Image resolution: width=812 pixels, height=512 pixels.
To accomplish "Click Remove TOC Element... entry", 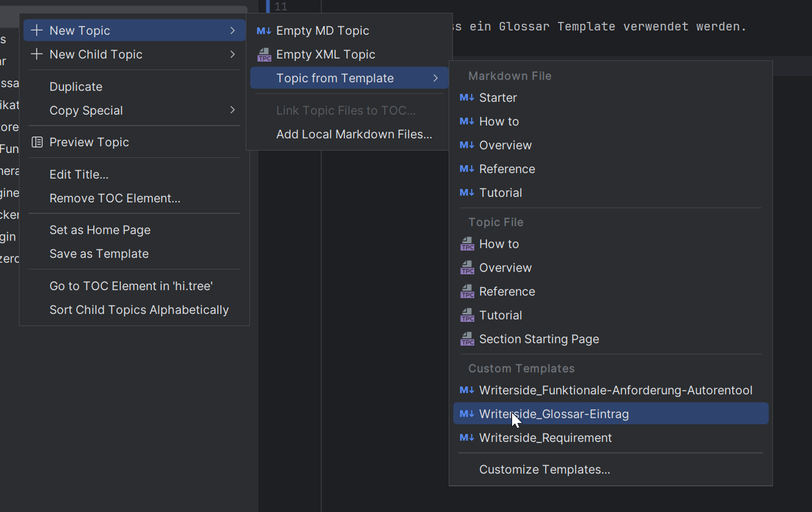I will coord(115,198).
